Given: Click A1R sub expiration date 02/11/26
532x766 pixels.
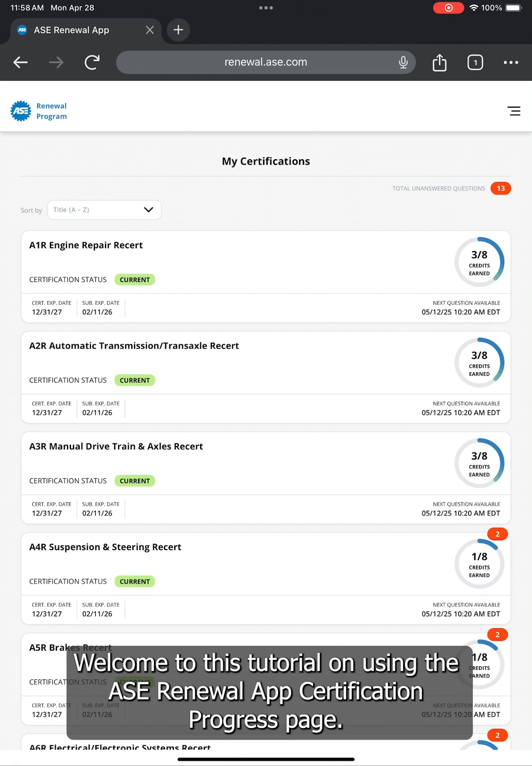Looking at the screenshot, I should coord(97,312).
